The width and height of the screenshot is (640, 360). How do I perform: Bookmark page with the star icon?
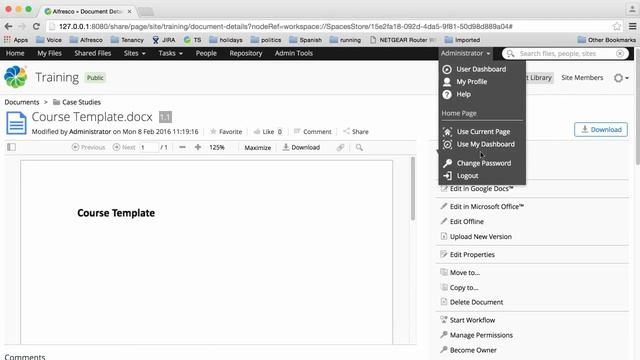point(617,26)
